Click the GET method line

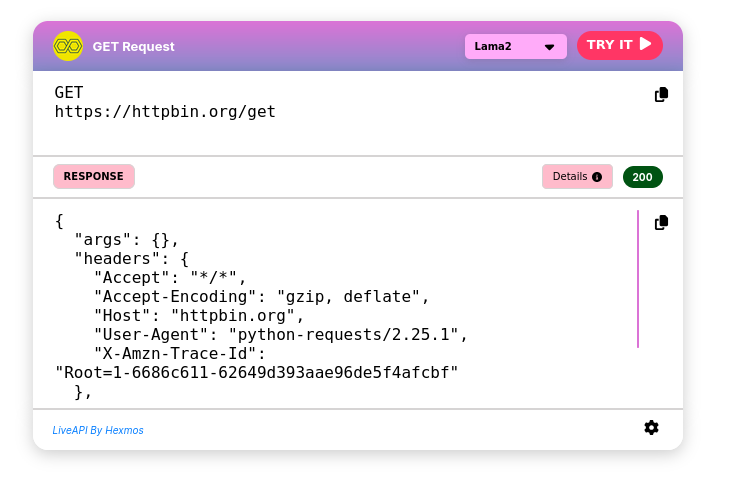coord(69,92)
